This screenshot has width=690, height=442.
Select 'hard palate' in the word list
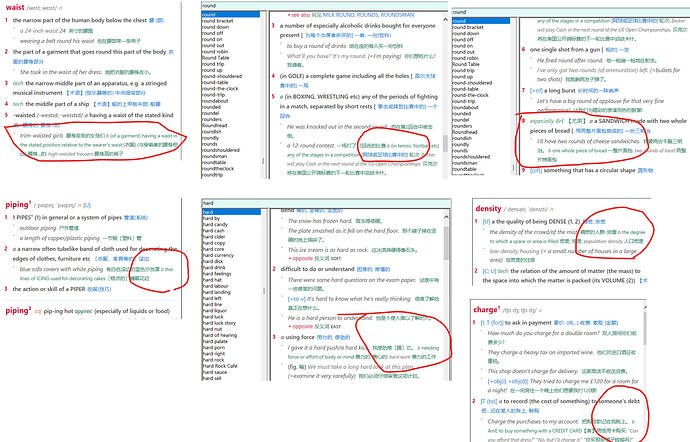(215, 341)
